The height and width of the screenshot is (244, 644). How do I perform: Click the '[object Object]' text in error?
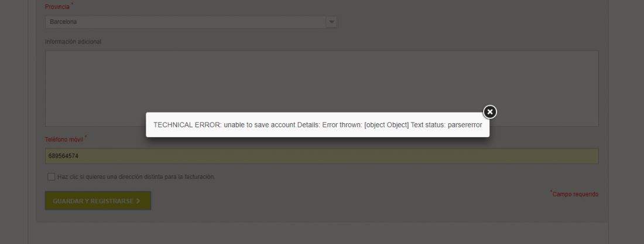click(386, 125)
